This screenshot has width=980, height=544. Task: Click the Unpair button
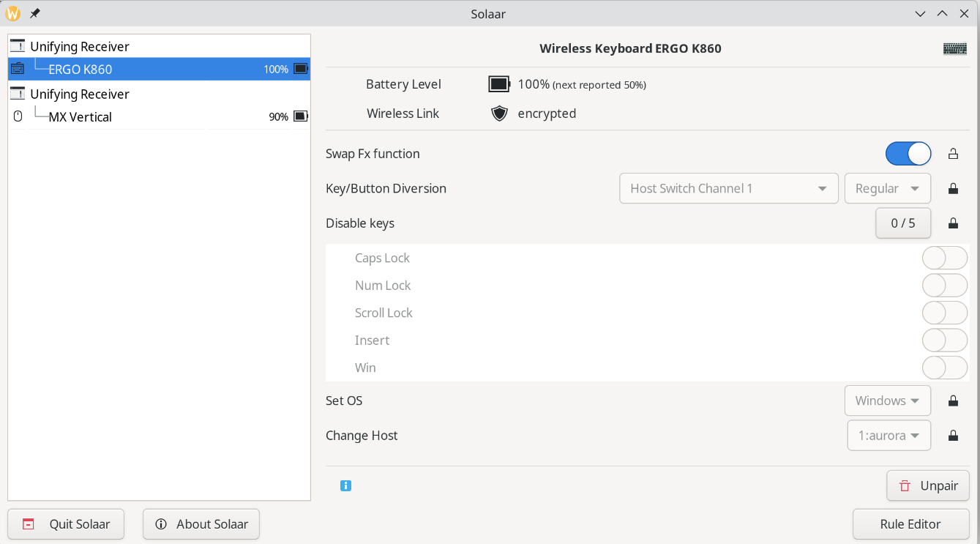(928, 486)
